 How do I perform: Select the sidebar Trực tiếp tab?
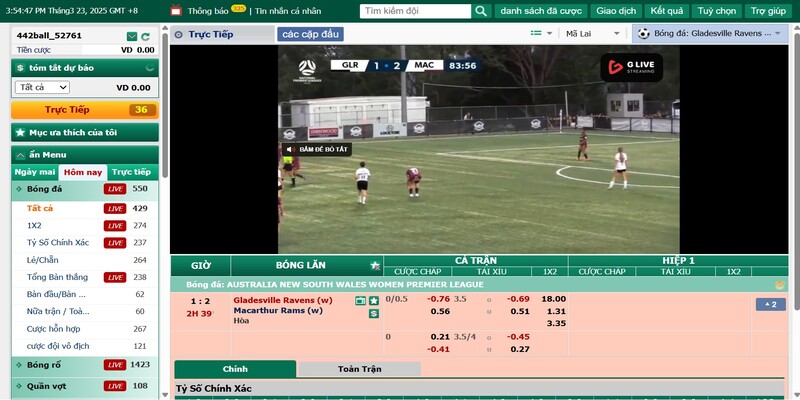coord(132,172)
